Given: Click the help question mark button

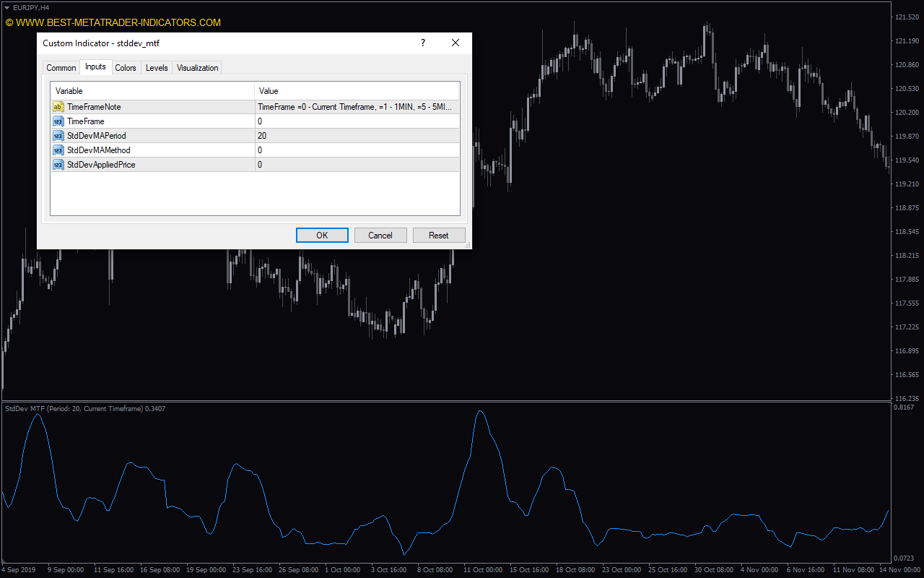Looking at the screenshot, I should (x=423, y=43).
